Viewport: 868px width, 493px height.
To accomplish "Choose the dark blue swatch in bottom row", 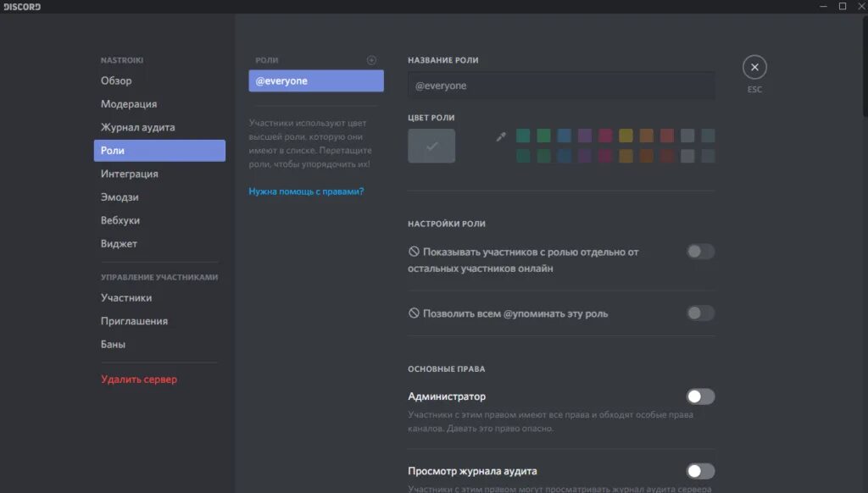I will pyautogui.click(x=564, y=156).
